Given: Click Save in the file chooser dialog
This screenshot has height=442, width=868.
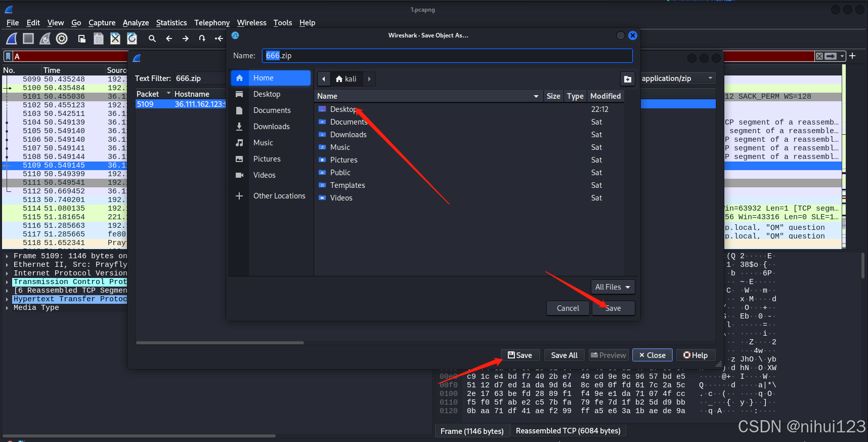Looking at the screenshot, I should pyautogui.click(x=613, y=308).
